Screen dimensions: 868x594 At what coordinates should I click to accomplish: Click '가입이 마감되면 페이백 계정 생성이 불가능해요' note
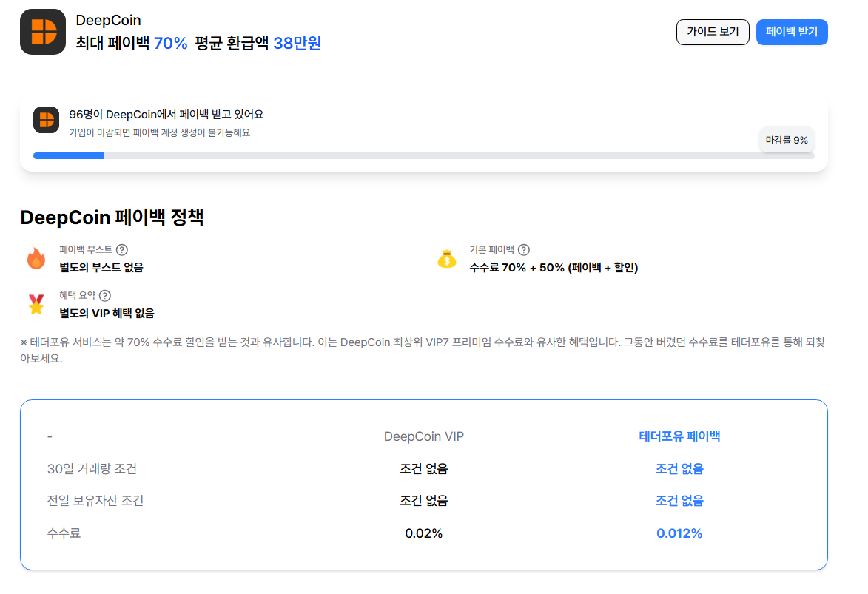pos(159,133)
